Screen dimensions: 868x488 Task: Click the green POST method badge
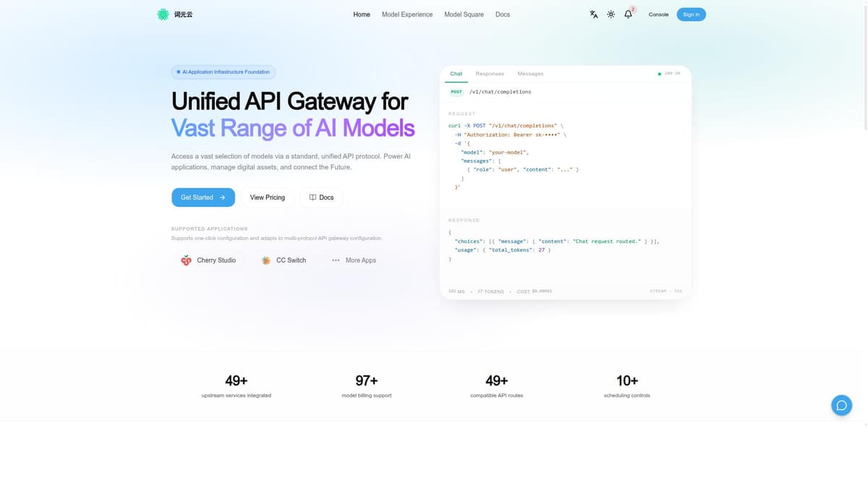pos(456,92)
